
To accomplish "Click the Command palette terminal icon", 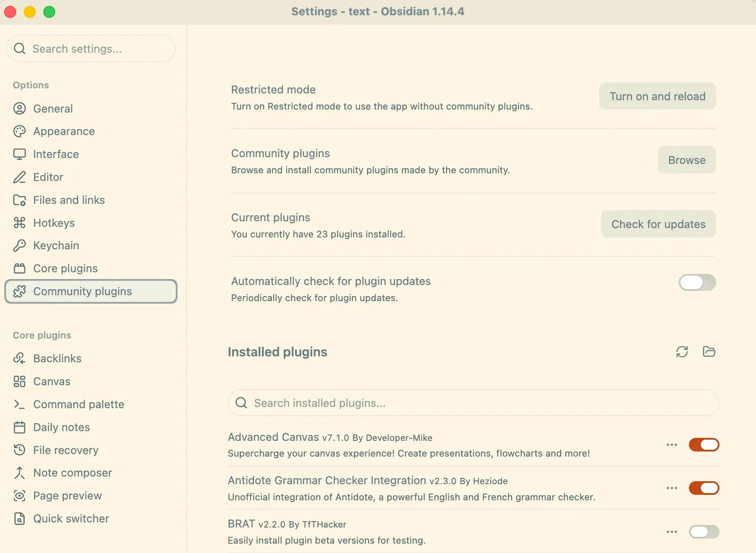I will 20,404.
